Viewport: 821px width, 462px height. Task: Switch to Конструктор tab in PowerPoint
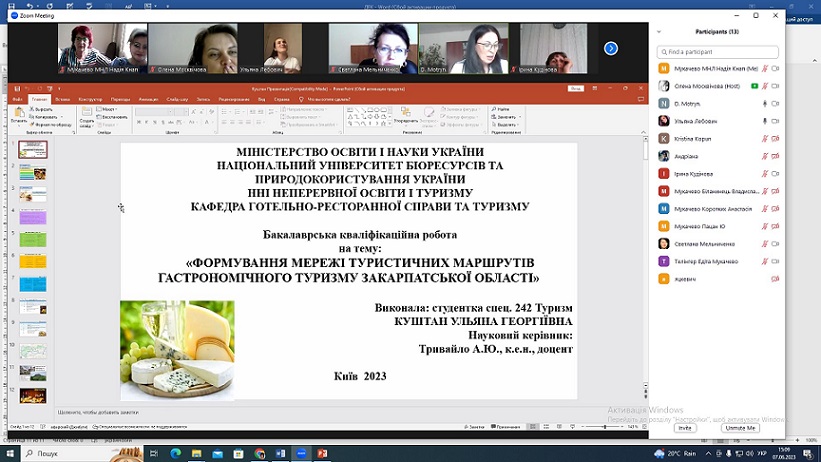[x=91, y=99]
